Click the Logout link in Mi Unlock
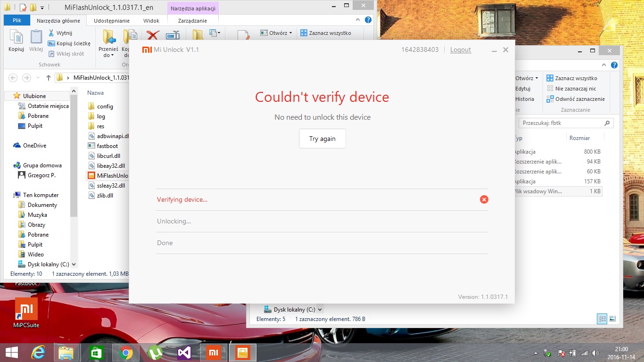Viewport: 644px width, 362px height. pyautogui.click(x=460, y=49)
